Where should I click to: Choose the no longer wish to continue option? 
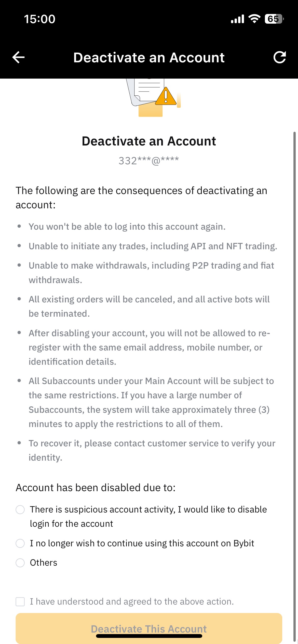pos(20,543)
